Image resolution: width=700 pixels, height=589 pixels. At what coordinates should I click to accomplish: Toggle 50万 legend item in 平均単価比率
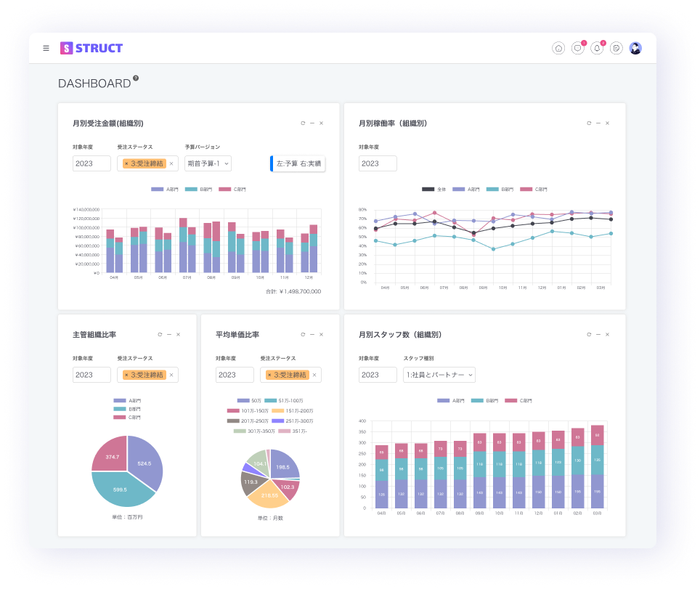(249, 401)
